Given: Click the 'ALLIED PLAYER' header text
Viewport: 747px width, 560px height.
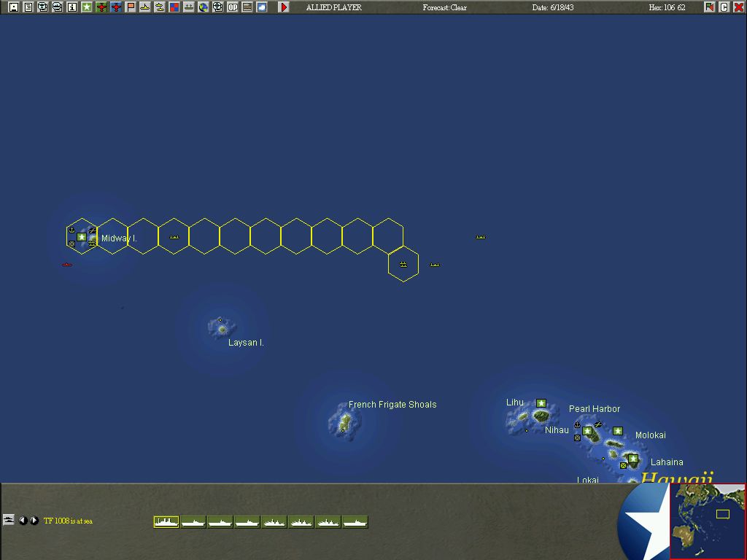Looking at the screenshot, I should (x=334, y=7).
